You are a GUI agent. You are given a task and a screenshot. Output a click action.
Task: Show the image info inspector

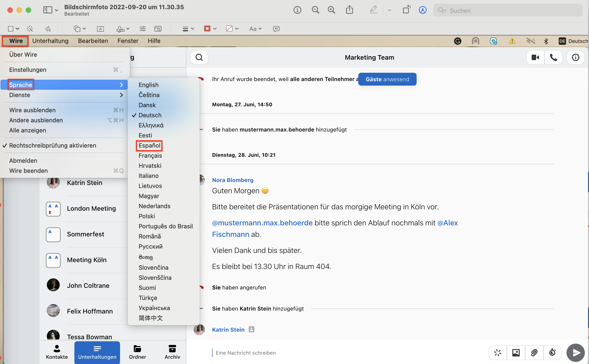[x=297, y=10]
